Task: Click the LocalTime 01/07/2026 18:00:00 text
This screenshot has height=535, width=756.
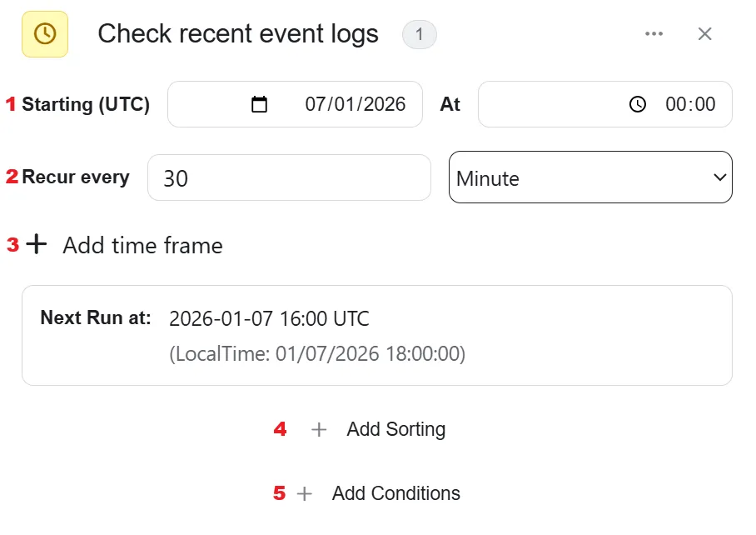Action: tap(317, 353)
